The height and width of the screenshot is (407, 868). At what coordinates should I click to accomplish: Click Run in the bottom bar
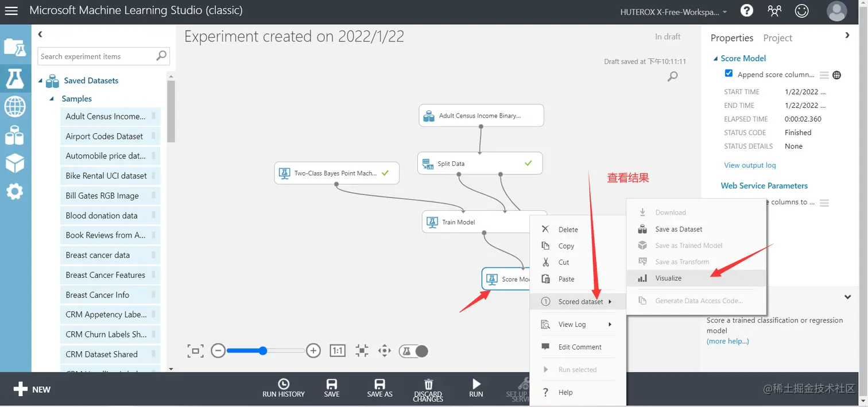[x=476, y=388]
